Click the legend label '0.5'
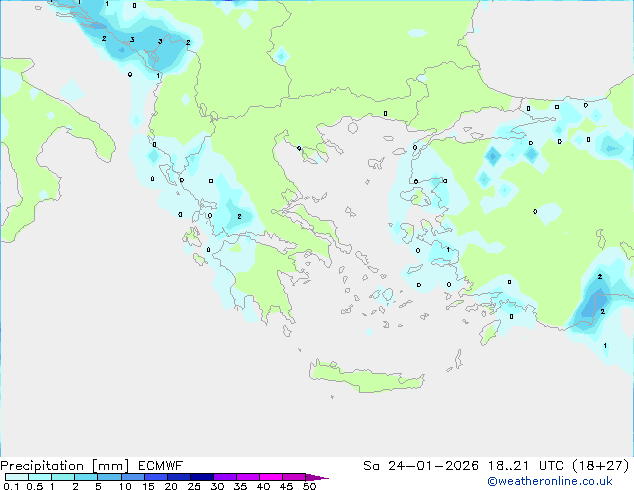Screen dimensions: 634x490 click(34, 486)
